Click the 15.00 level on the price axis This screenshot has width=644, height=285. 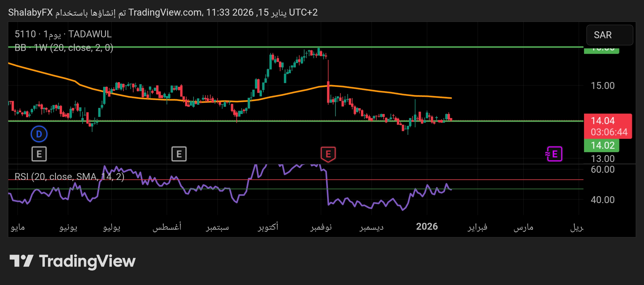pos(602,86)
